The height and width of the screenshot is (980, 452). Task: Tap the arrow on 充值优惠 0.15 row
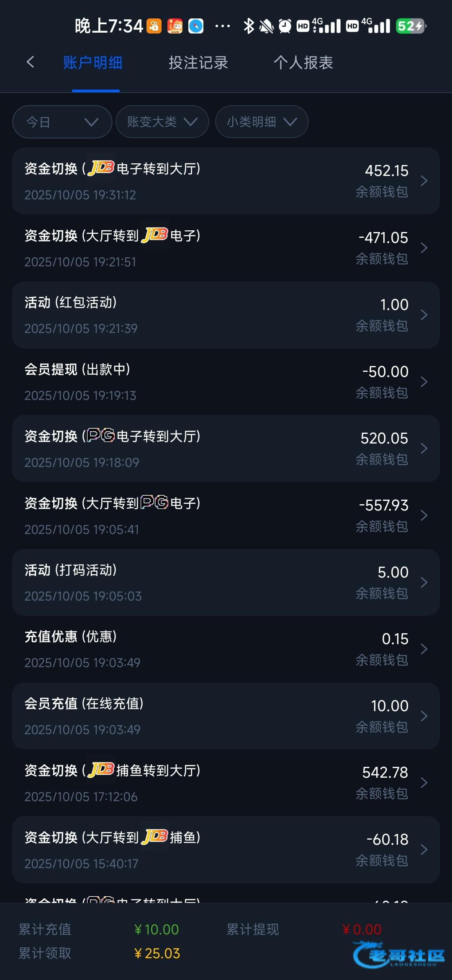[424, 649]
